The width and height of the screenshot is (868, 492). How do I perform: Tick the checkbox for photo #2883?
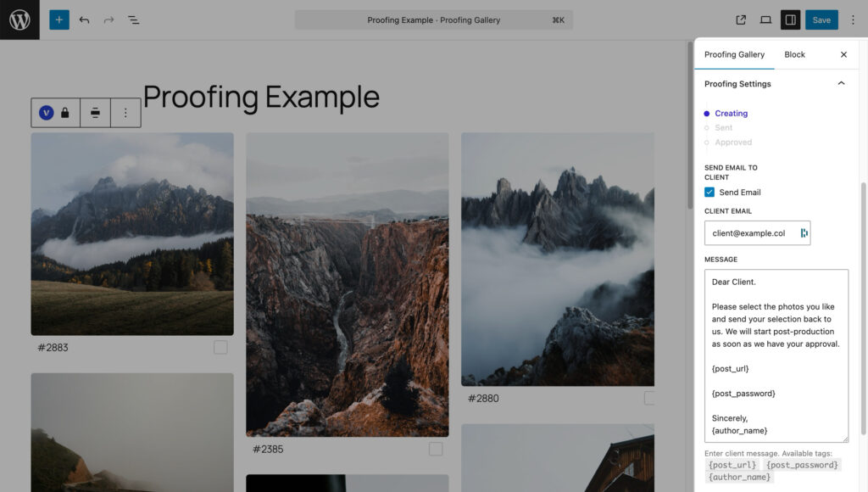pos(220,347)
